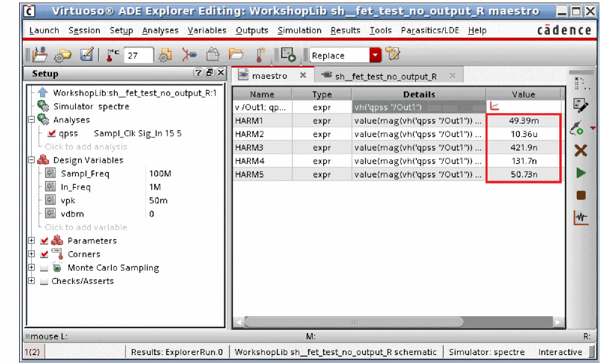Open the Replace plotting mode dropdown
The width and height of the screenshot is (600, 364).
pyautogui.click(x=375, y=56)
